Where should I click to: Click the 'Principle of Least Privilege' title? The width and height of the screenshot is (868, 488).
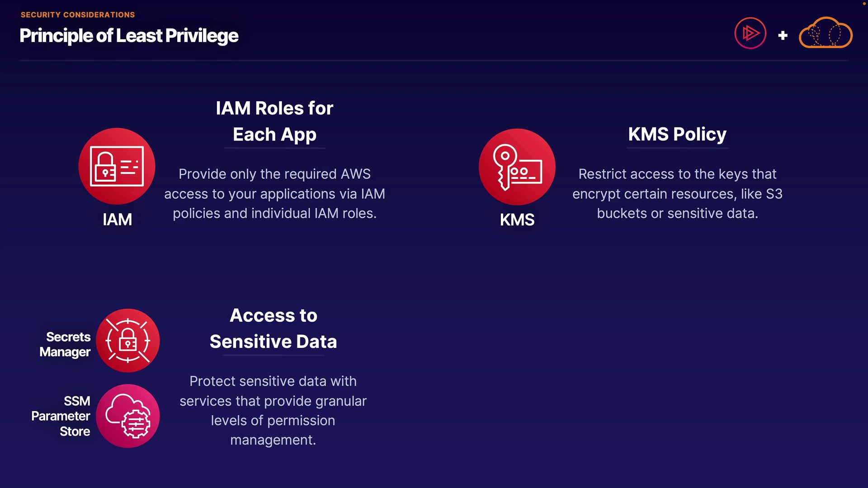tap(129, 36)
